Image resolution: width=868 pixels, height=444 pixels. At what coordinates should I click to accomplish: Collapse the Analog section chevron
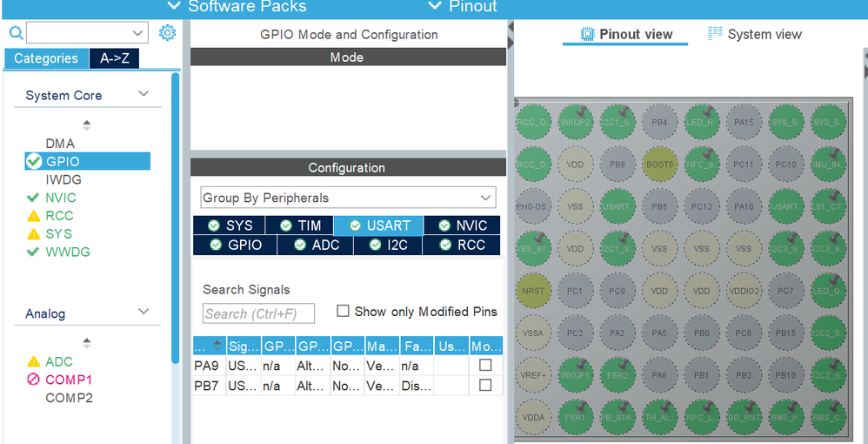144,312
